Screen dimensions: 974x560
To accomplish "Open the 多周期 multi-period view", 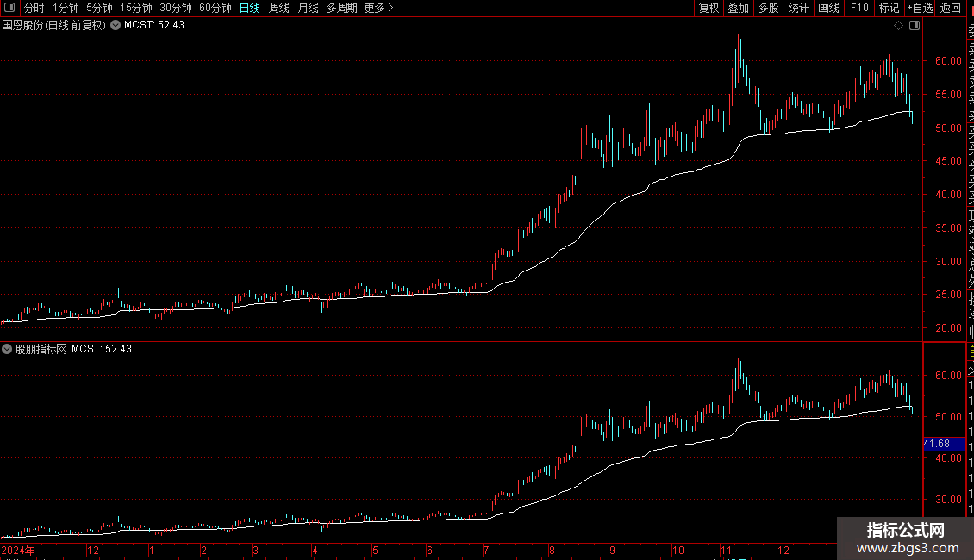I will 341,8.
